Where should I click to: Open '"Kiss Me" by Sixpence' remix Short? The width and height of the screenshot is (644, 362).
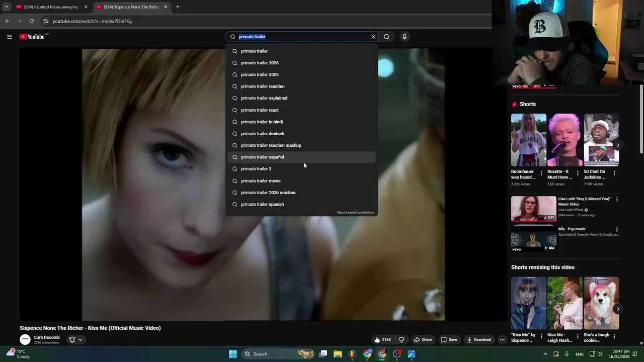click(528, 303)
